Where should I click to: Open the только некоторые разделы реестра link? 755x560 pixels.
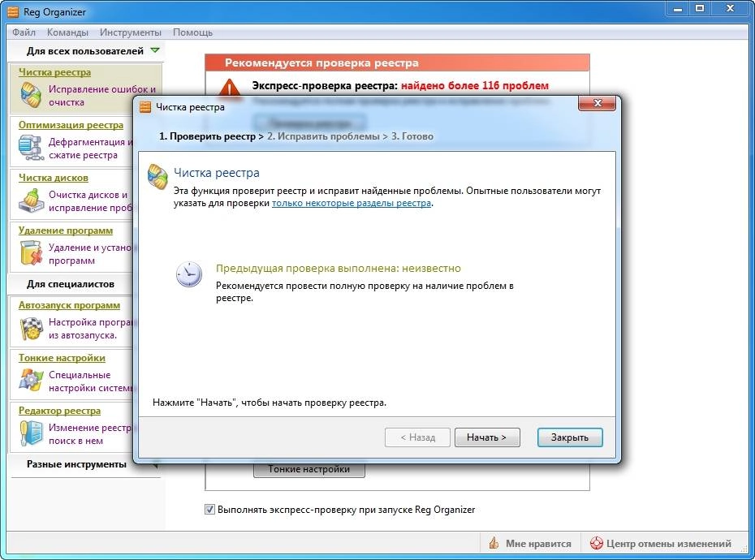click(x=352, y=203)
